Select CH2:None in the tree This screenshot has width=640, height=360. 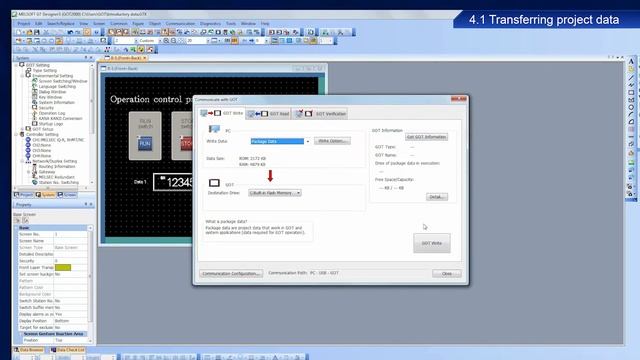point(42,145)
